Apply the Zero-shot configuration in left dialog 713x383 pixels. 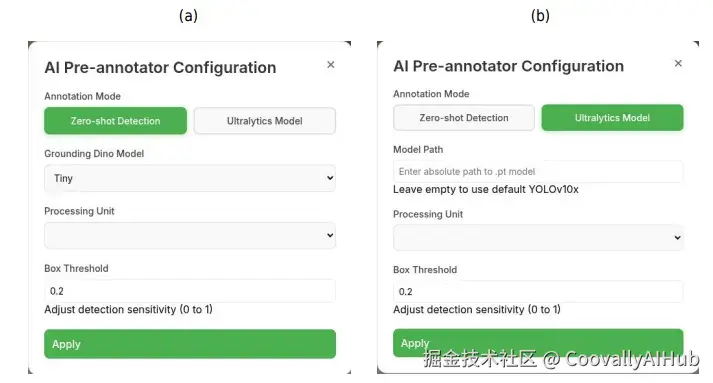[x=190, y=344]
